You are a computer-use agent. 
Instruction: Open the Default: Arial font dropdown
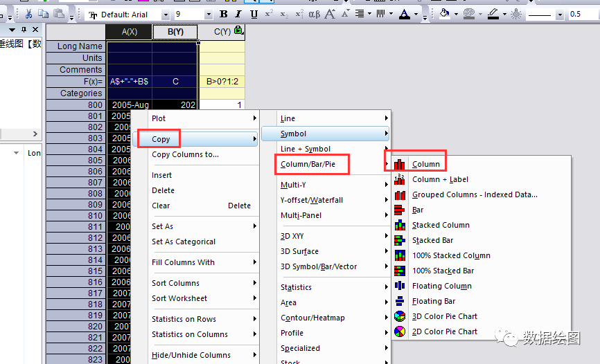pyautogui.click(x=165, y=15)
